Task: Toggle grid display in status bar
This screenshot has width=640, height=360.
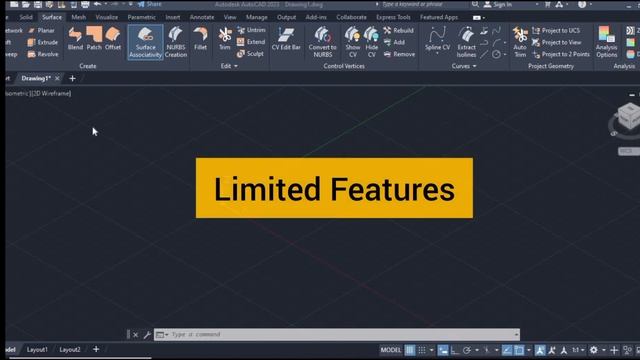Action: pos(409,350)
